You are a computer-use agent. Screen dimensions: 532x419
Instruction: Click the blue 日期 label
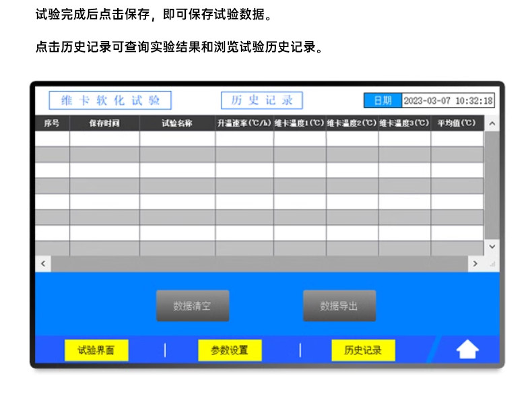[383, 101]
